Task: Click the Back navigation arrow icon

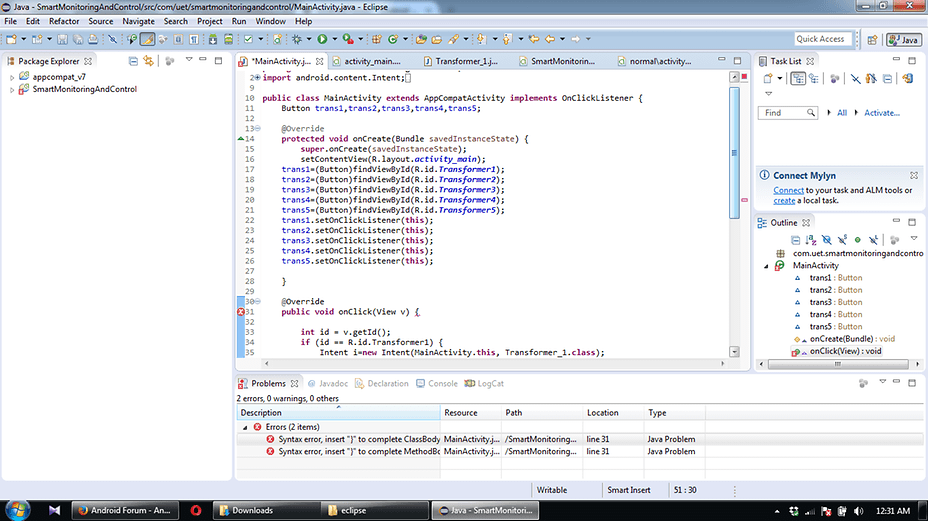Action: tap(549, 39)
